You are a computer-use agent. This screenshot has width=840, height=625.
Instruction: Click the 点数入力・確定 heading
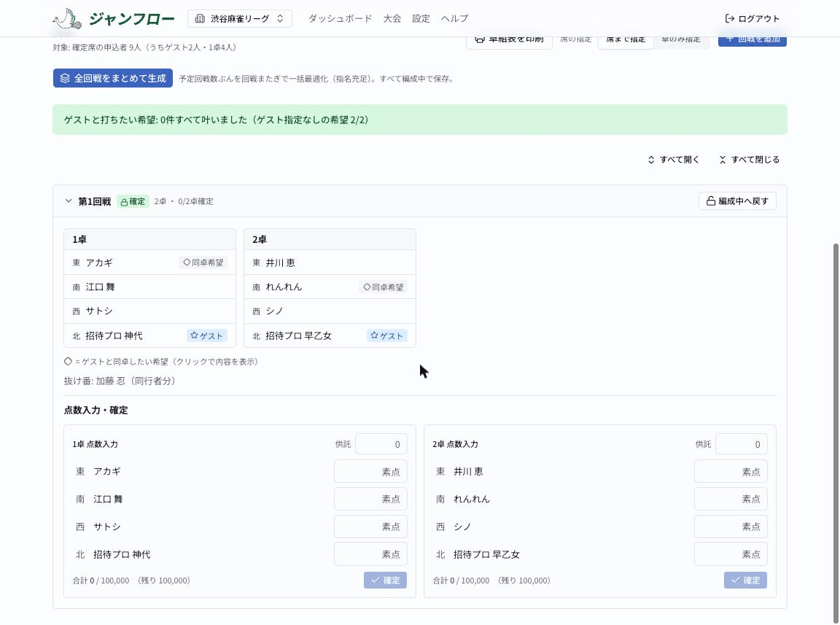click(96, 410)
